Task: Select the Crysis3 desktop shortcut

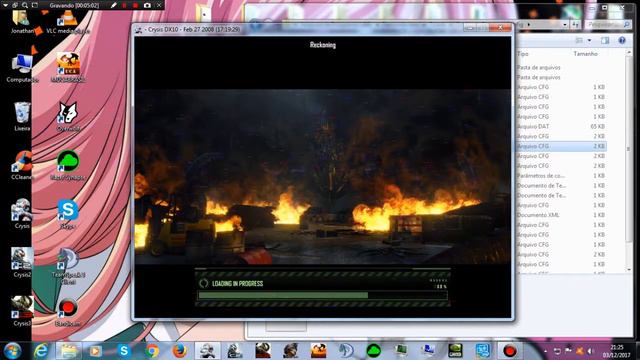Action: point(22,311)
